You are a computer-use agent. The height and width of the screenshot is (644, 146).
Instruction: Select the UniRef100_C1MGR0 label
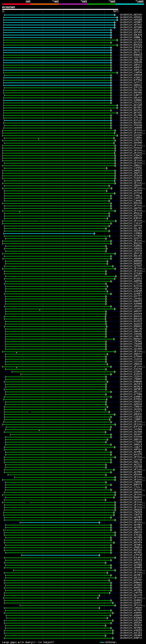click(131, 138)
